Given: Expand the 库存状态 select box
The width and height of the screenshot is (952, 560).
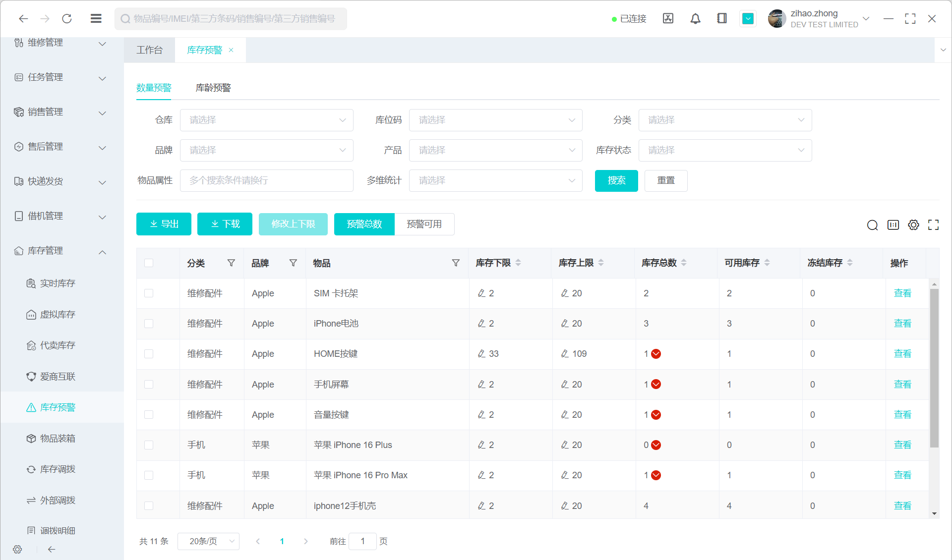Looking at the screenshot, I should point(724,151).
